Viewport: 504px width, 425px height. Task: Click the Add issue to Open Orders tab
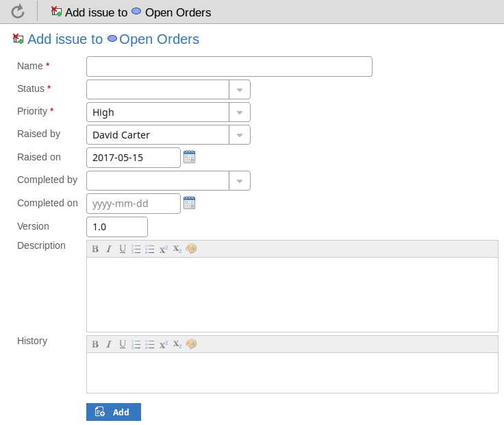(131, 12)
